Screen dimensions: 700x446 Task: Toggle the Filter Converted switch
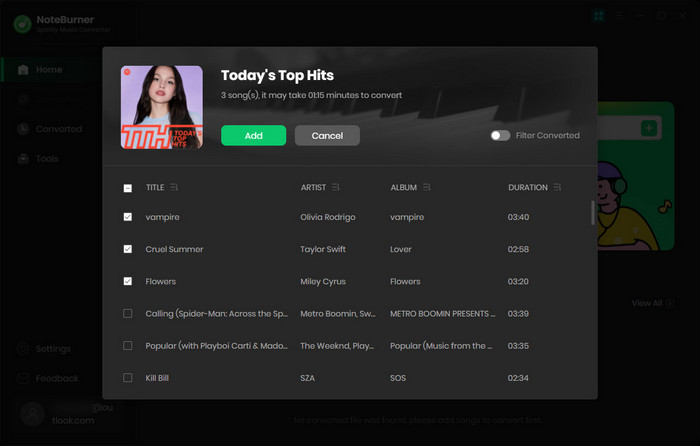[x=500, y=135]
